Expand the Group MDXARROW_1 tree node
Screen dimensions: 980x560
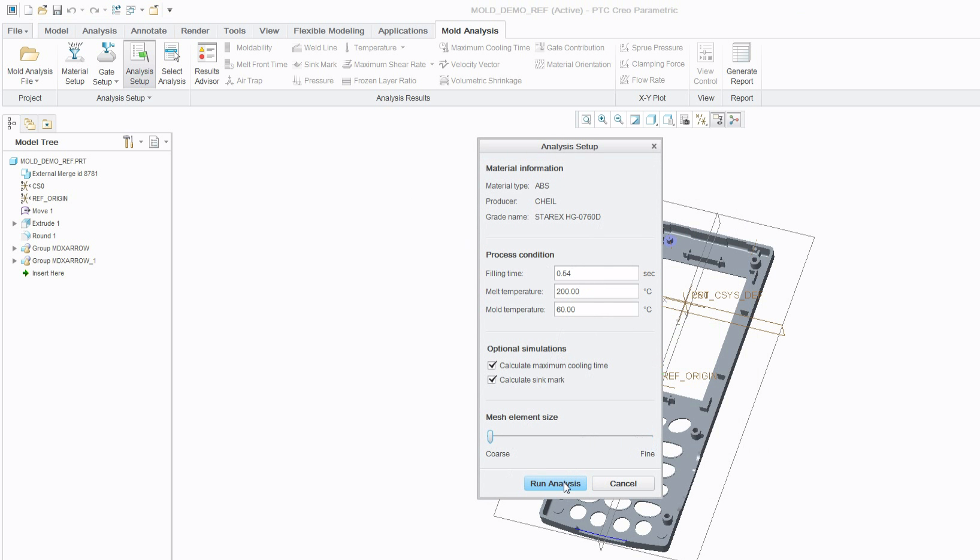coord(14,261)
